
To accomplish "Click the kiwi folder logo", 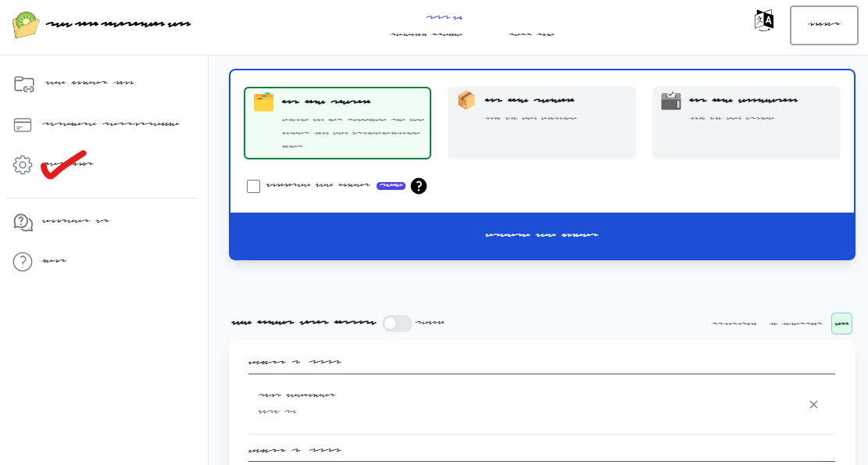I will coord(26,24).
